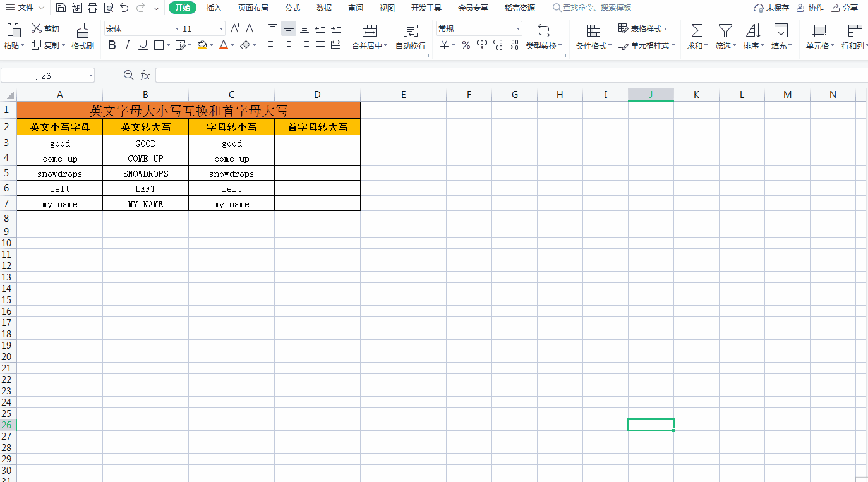Expand the Merge and Center (合并居中) dropdown
Screen dimensions: 868x482
coord(385,46)
